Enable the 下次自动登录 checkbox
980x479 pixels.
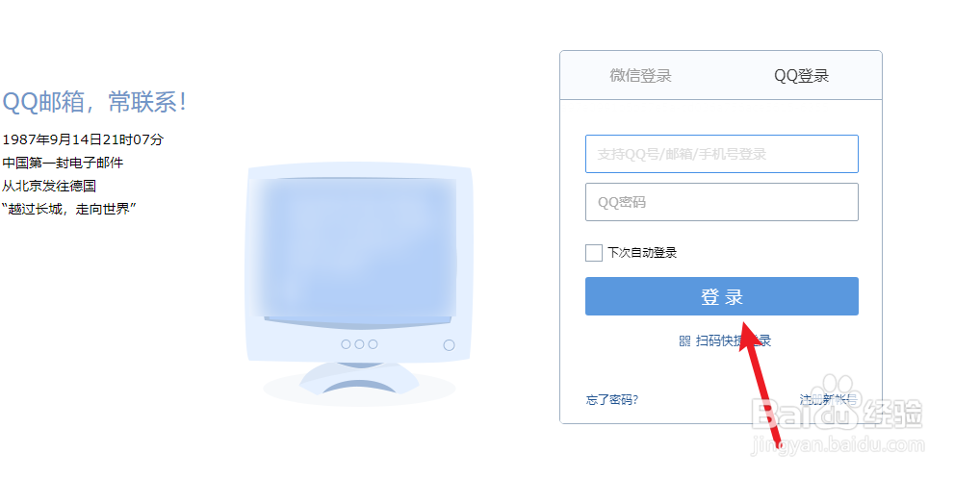594,253
